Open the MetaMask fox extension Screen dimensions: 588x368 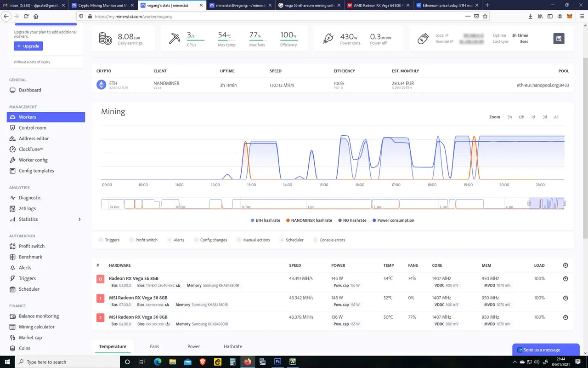[x=570, y=16]
